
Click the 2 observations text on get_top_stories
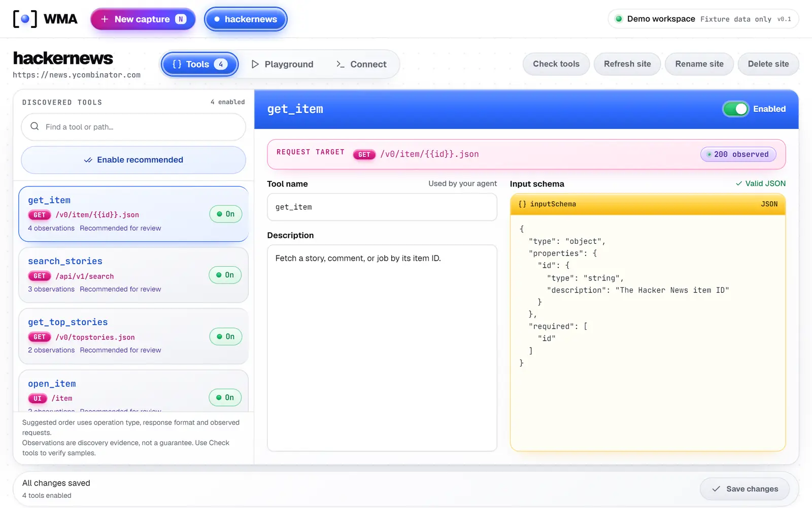[51, 350]
